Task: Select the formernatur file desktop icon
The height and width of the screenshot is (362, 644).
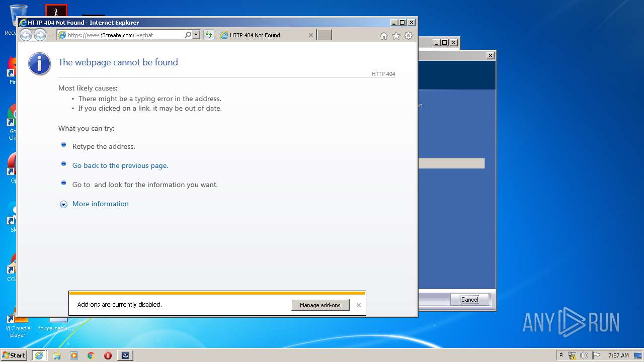Action: point(56,324)
